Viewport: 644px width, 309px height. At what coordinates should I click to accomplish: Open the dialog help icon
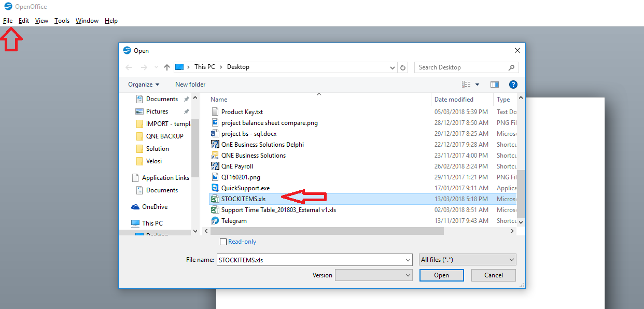[513, 85]
